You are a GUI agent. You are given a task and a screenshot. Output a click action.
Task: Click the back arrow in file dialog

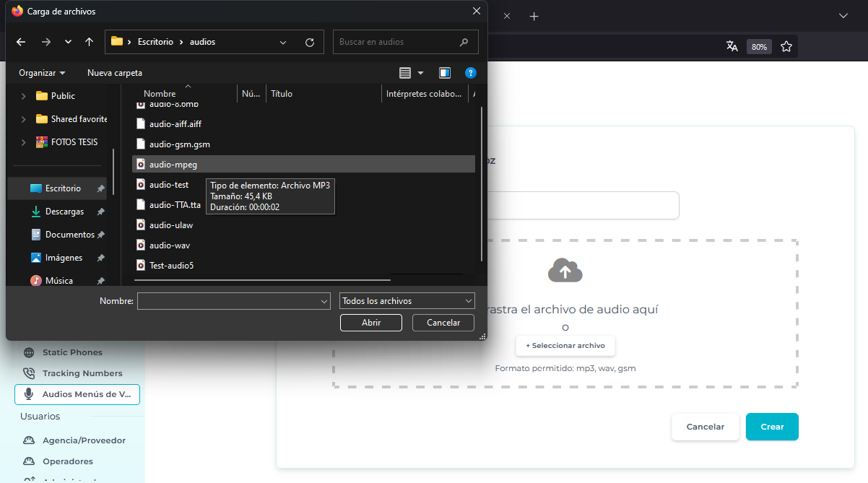coord(21,42)
